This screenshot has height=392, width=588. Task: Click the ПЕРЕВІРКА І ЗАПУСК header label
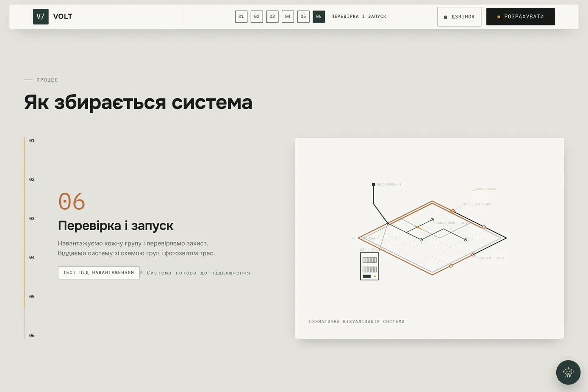point(359,17)
